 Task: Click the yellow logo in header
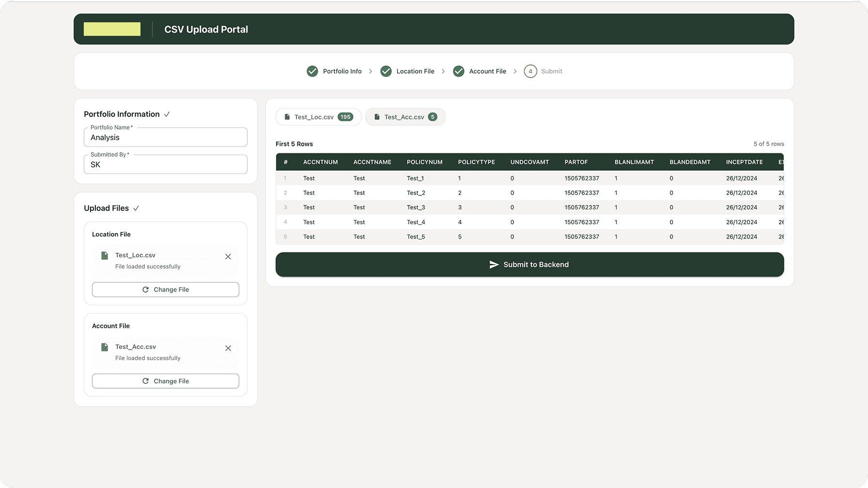112,29
